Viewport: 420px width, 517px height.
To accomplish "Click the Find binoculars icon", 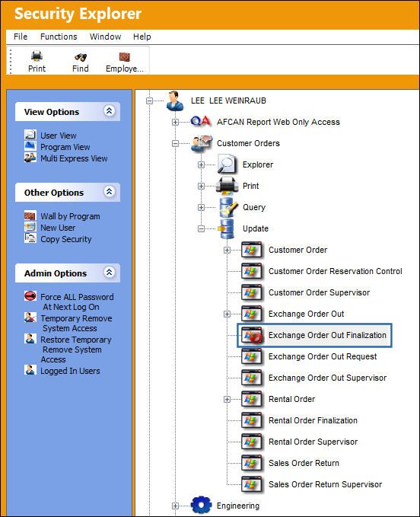I will (x=81, y=56).
